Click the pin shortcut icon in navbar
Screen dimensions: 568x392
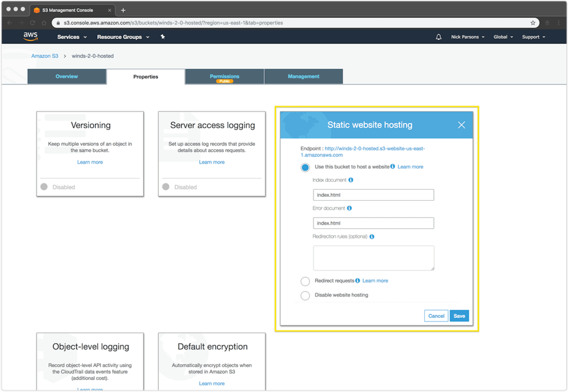coord(163,37)
